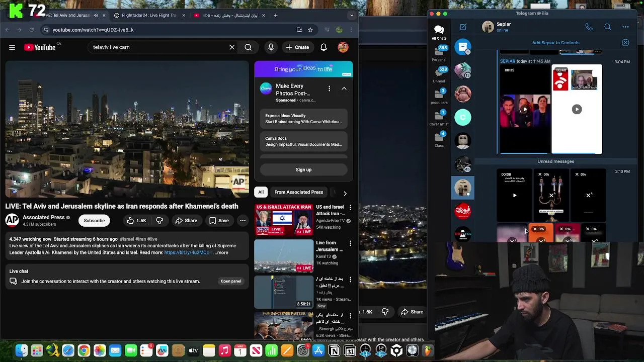Open the Telegram Personal folder
Image resolution: width=644 pixels, height=362 pixels.
(x=439, y=53)
